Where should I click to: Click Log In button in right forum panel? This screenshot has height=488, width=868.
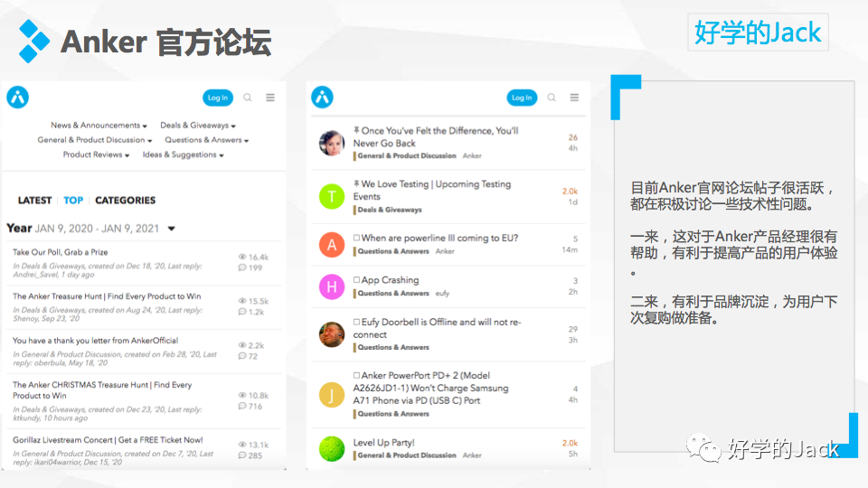point(522,98)
